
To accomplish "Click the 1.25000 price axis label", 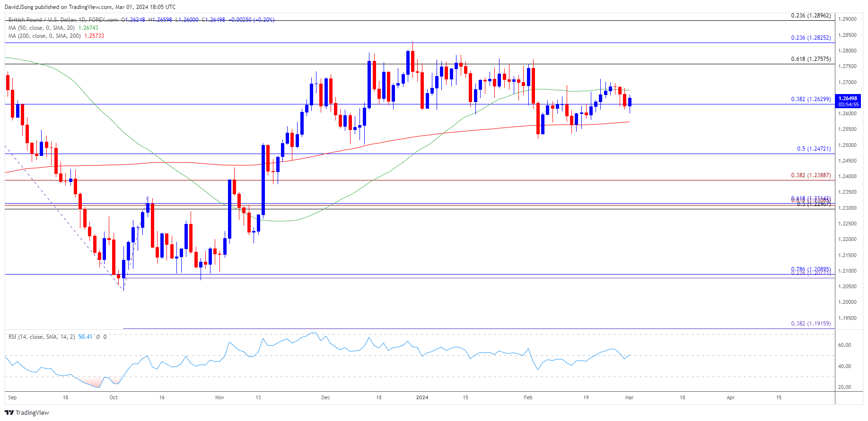I will coord(847,145).
